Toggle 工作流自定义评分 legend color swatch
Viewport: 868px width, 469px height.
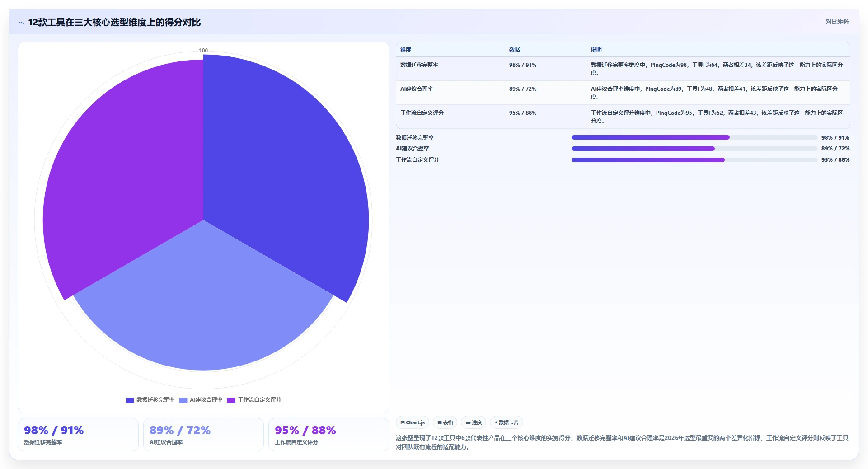231,400
